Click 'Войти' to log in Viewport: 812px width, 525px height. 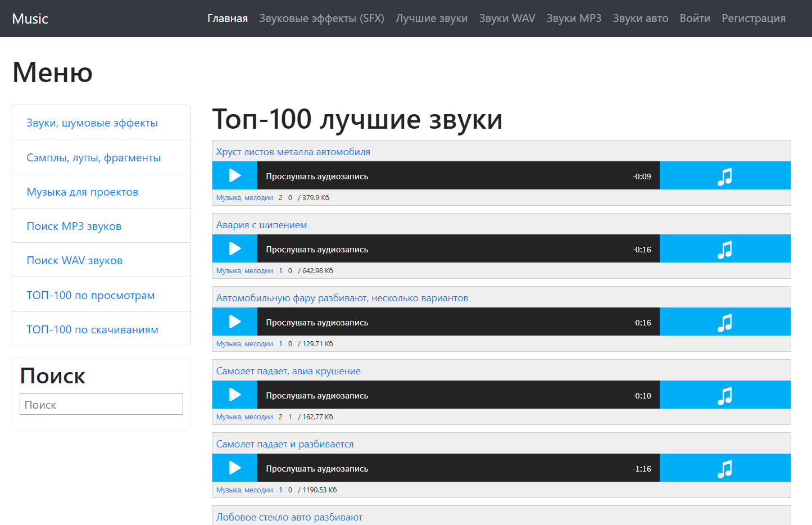(x=695, y=19)
